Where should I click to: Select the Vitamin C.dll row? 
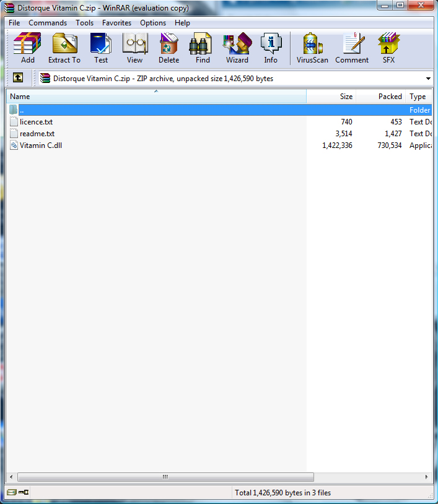(x=219, y=146)
